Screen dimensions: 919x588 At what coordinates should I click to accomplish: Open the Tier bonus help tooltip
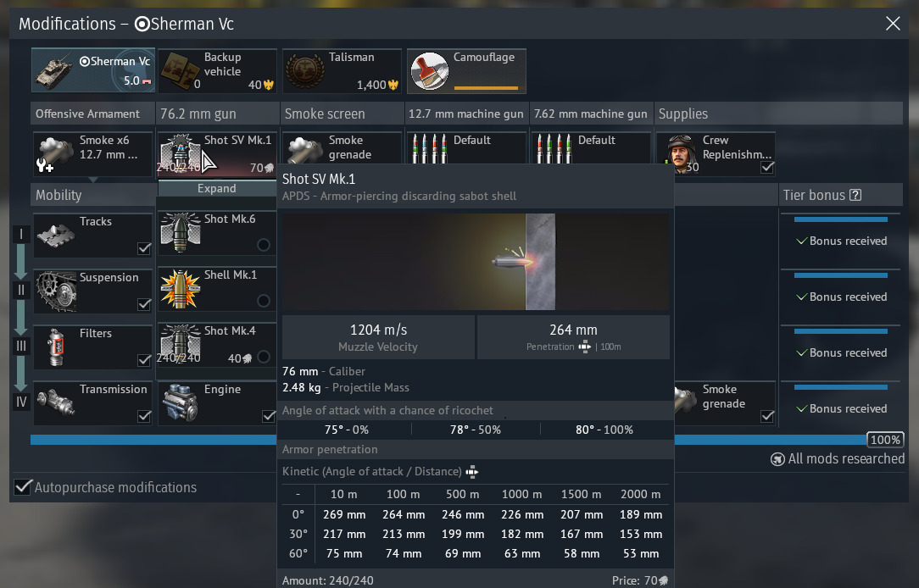(855, 195)
